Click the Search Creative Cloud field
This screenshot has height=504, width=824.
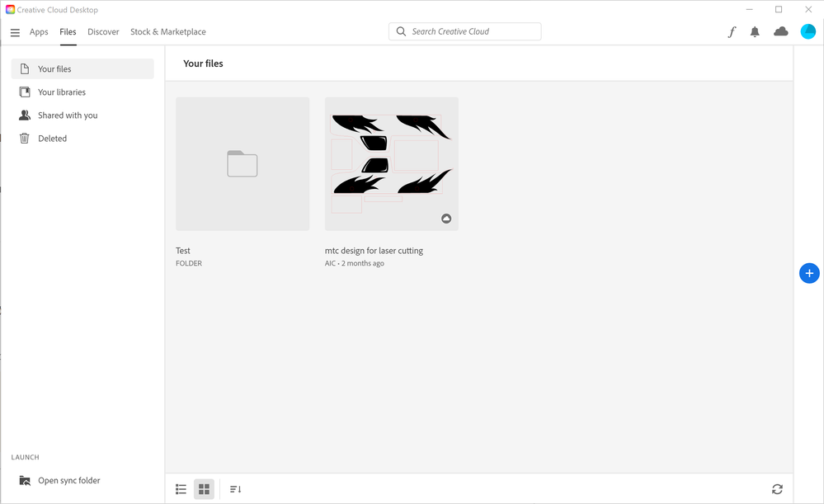pyautogui.click(x=465, y=31)
